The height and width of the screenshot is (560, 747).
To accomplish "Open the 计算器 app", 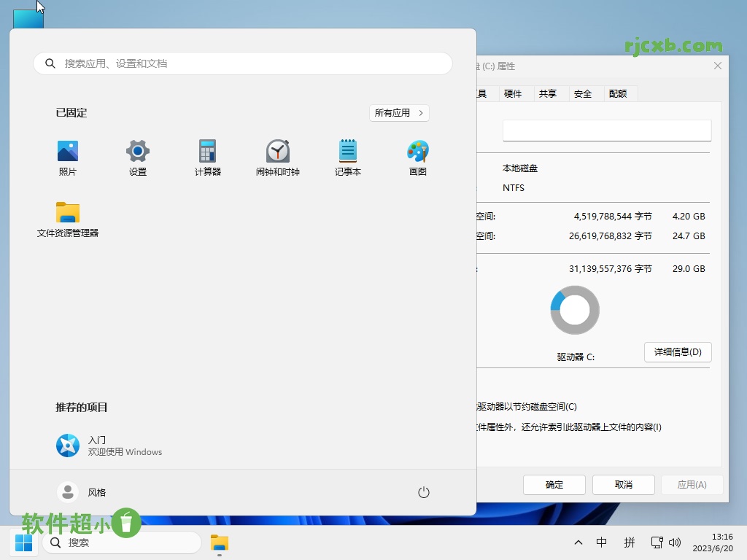I will point(207,157).
